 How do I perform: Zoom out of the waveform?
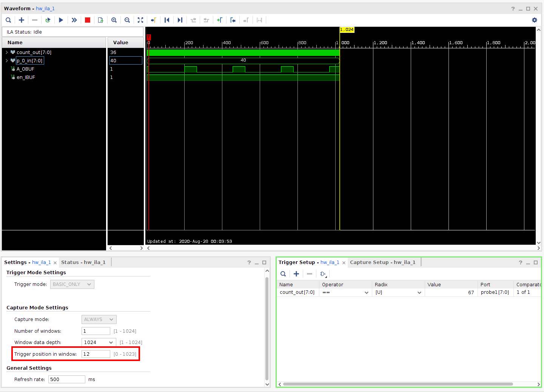point(127,20)
